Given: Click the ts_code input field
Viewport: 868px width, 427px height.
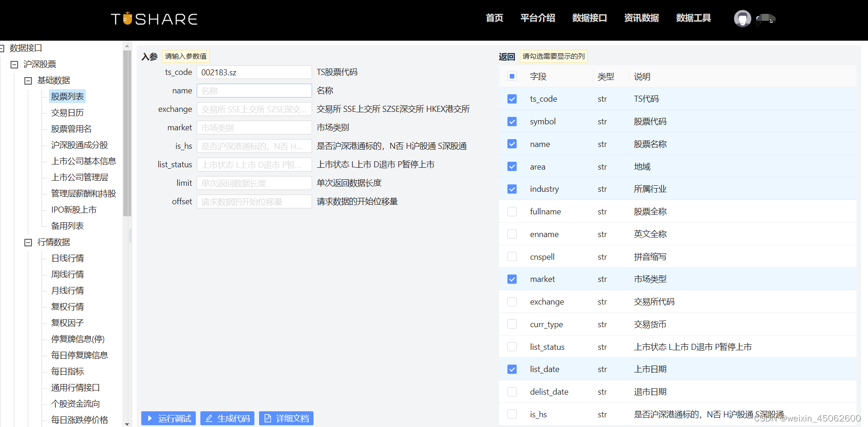Looking at the screenshot, I should [x=253, y=72].
